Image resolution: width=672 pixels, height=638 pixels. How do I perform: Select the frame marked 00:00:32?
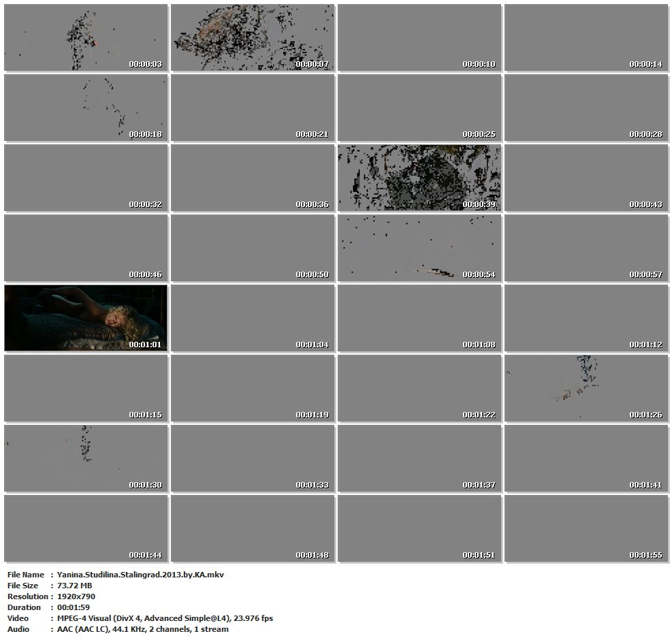[86, 178]
